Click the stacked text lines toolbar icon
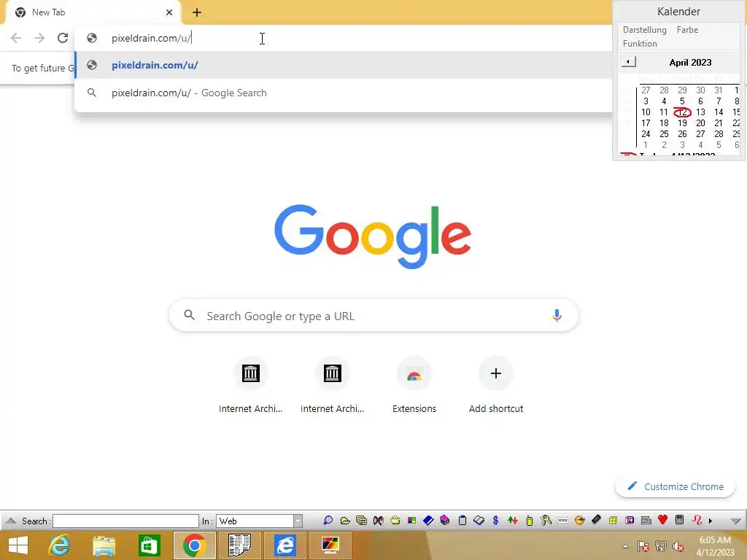Viewport: 747px width, 560px height. [x=646, y=521]
